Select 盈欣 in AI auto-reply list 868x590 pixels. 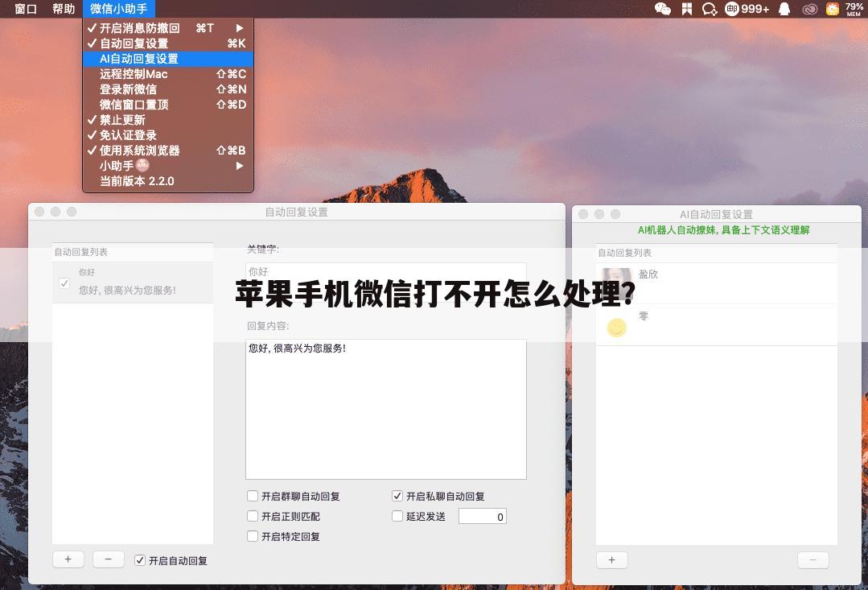pyautogui.click(x=716, y=283)
